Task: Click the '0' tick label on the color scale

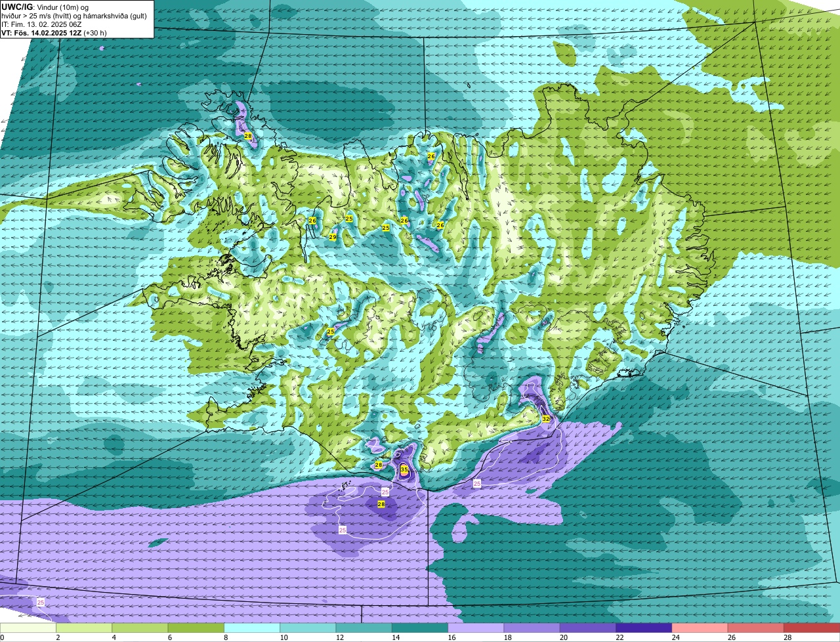Action: click(2, 637)
